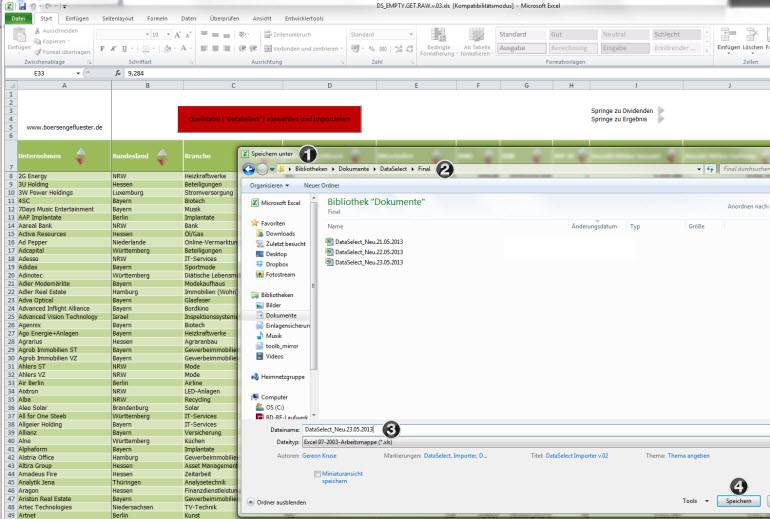Apply the Gut cell style swatch
The width and height of the screenshot is (770, 519).
[x=573, y=35]
